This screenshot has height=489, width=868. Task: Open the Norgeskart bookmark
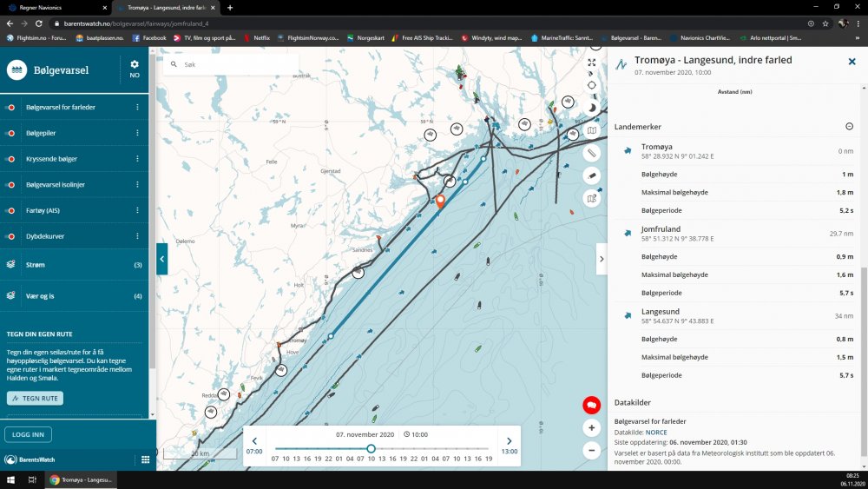(365, 37)
